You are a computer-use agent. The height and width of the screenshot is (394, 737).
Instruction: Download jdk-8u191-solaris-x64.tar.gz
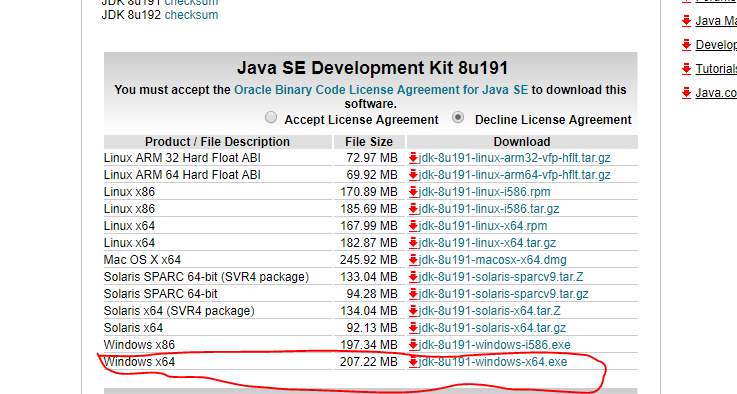(x=492, y=328)
